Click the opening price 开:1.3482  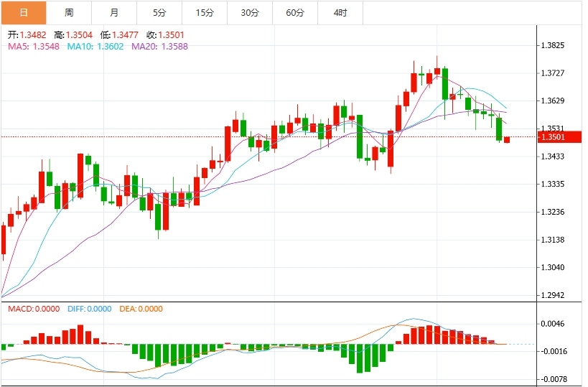(27, 35)
